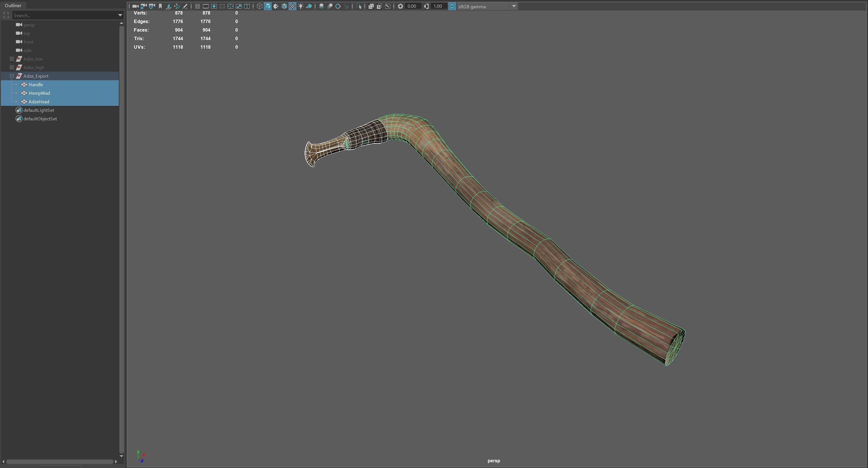Toggle the lock camera icon
The image size is (868, 468).
pyautogui.click(x=144, y=6)
